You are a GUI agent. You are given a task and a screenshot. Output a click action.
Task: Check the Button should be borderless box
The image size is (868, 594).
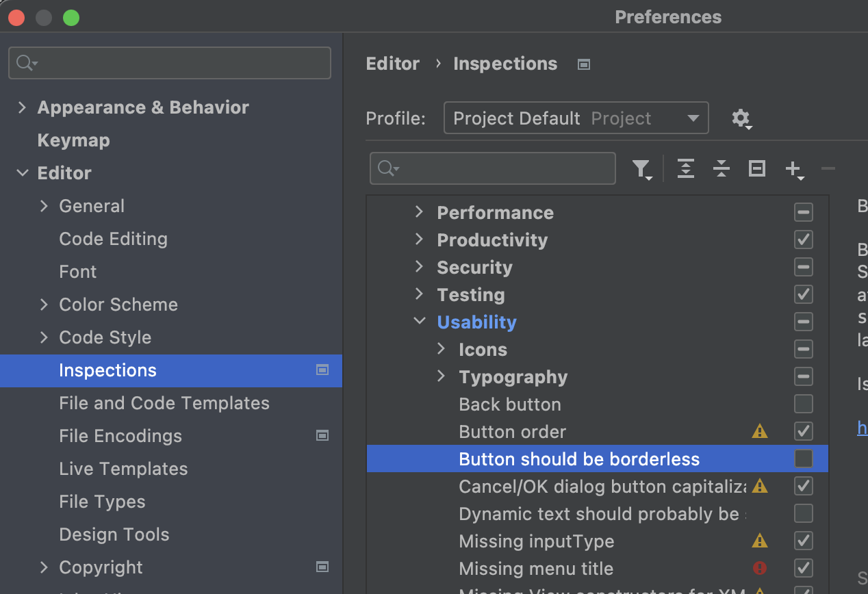(803, 459)
